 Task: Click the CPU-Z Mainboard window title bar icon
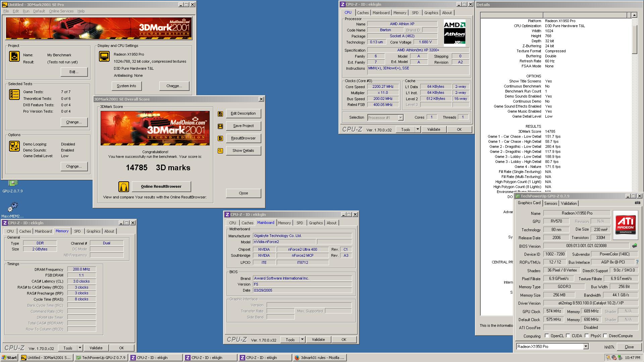point(227,215)
